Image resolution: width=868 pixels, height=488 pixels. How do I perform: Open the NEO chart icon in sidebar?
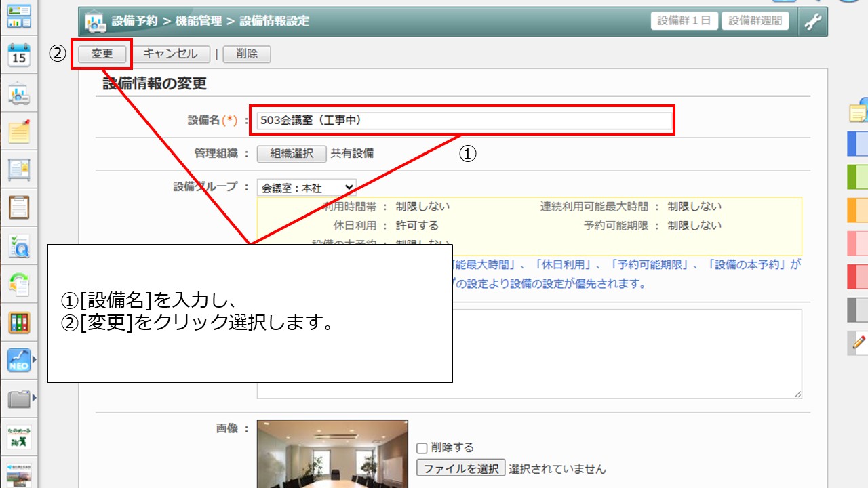tap(18, 361)
